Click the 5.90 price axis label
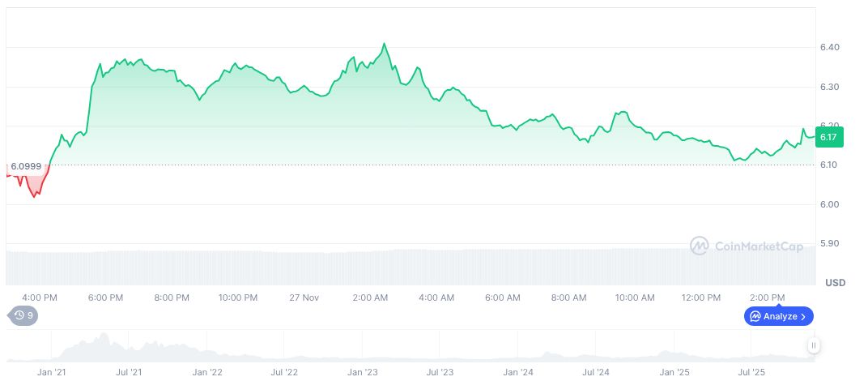 click(828, 243)
